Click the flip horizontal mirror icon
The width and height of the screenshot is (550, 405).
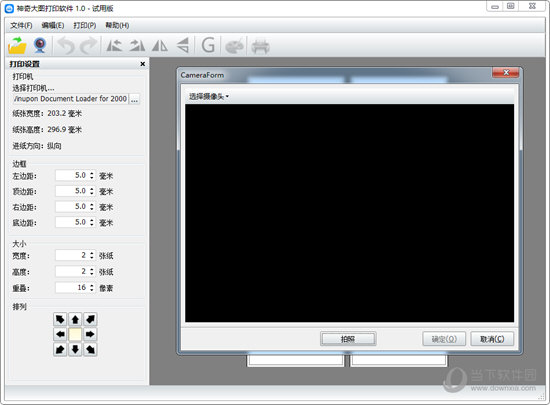160,46
